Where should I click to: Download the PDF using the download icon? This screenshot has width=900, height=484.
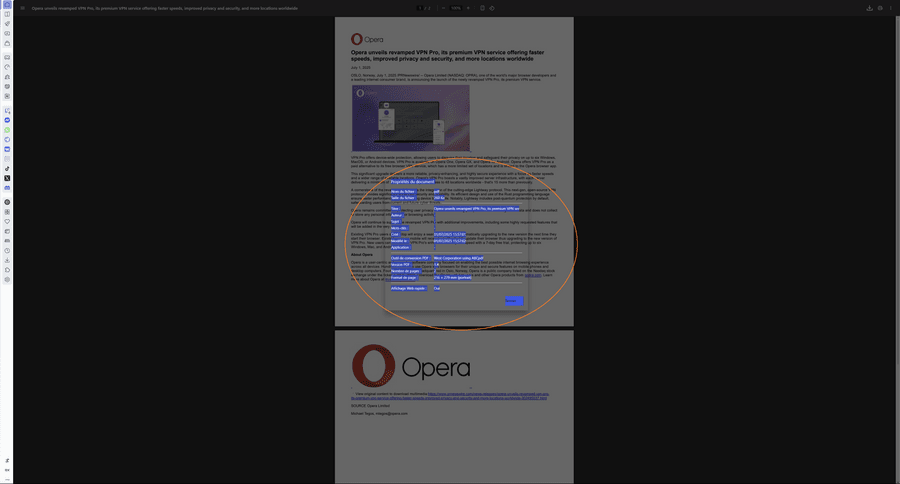click(870, 8)
